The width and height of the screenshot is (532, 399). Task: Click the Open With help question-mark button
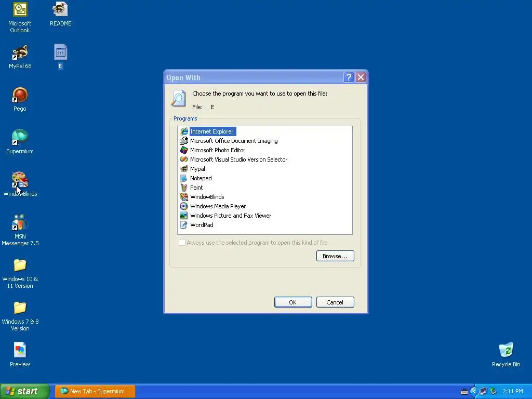point(349,77)
